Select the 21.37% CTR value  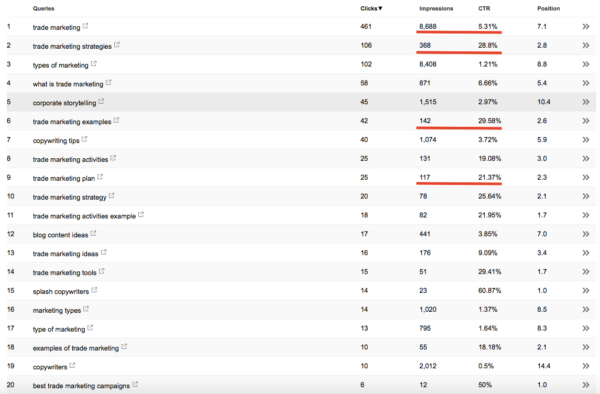(489, 177)
